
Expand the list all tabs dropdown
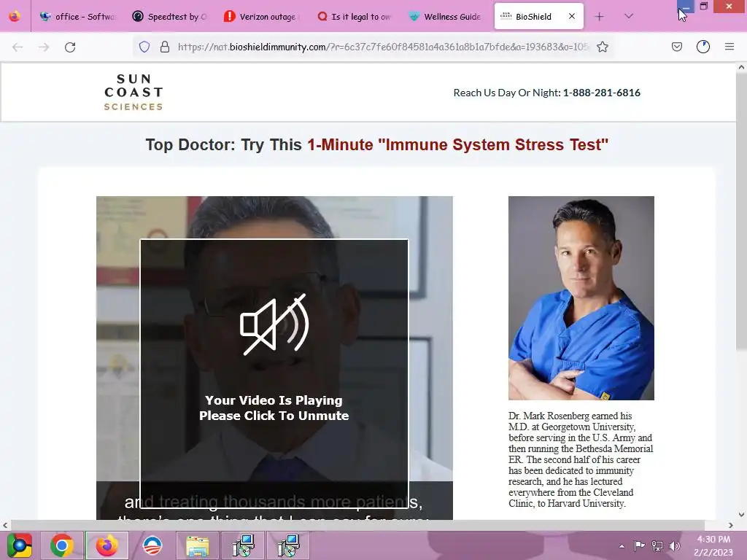[x=629, y=16]
